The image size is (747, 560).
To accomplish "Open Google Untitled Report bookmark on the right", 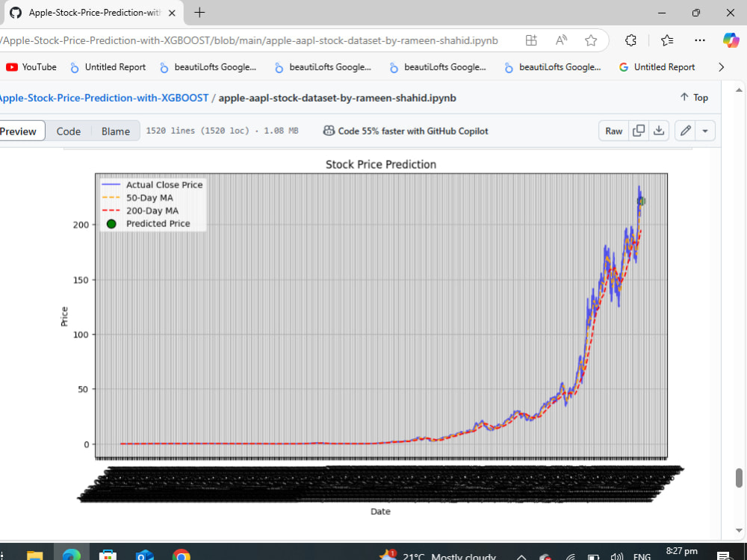I will [x=657, y=67].
